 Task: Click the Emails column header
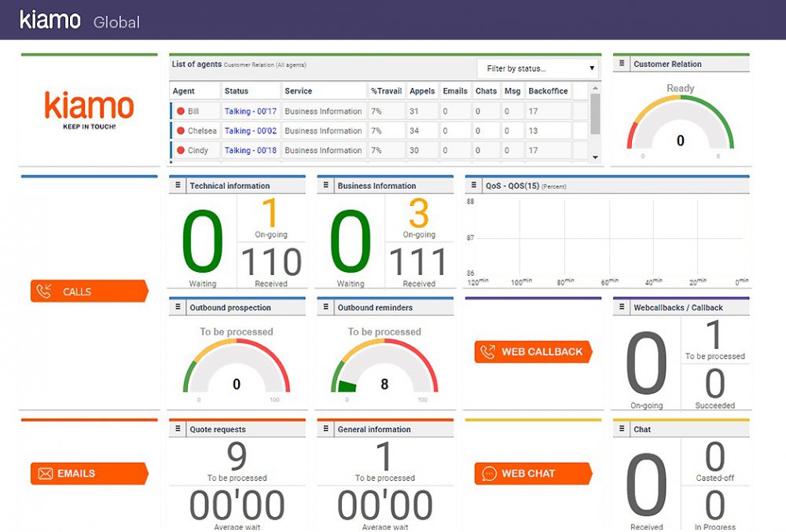(x=455, y=91)
